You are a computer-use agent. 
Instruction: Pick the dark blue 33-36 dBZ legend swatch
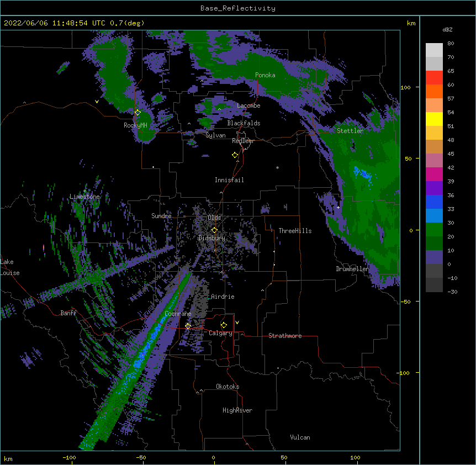click(434, 202)
